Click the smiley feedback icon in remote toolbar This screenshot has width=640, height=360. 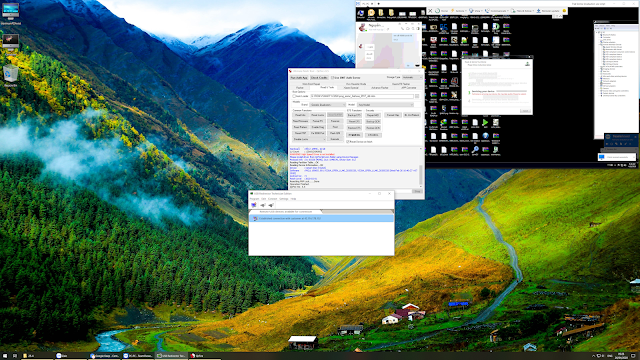pyautogui.click(x=564, y=11)
